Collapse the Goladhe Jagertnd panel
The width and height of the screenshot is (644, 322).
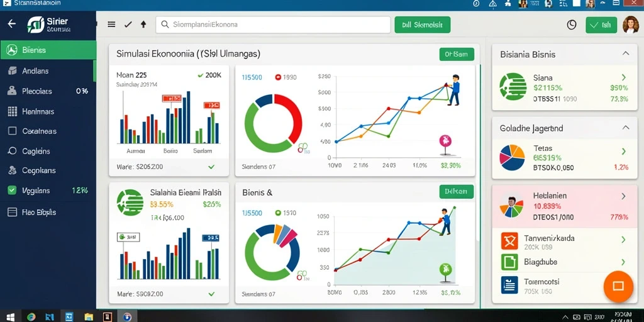coord(626,128)
